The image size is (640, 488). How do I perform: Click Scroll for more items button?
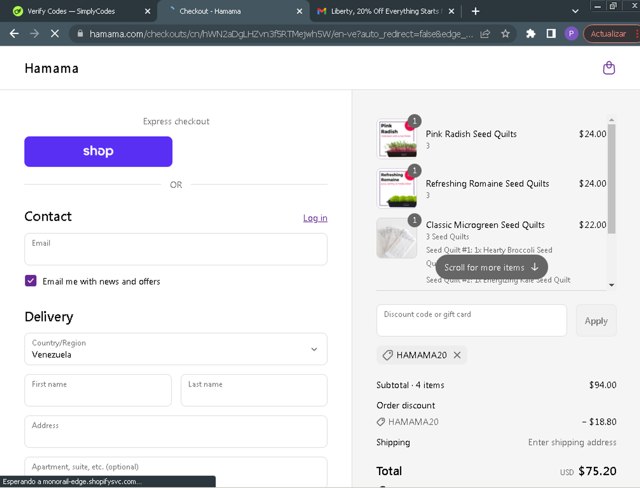491,267
